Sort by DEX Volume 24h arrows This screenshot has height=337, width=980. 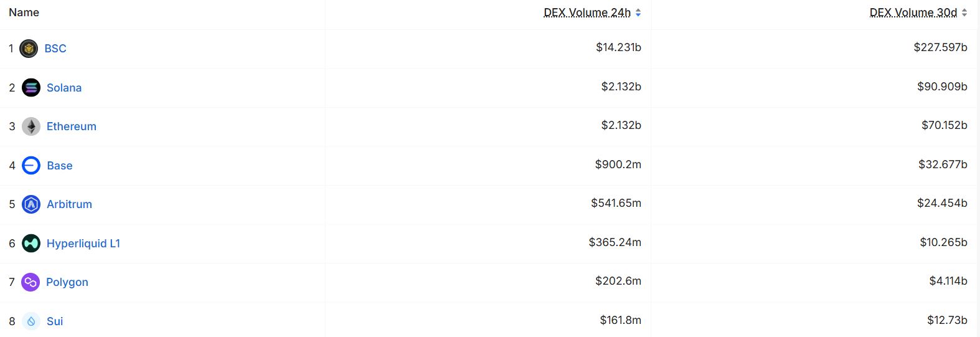638,12
